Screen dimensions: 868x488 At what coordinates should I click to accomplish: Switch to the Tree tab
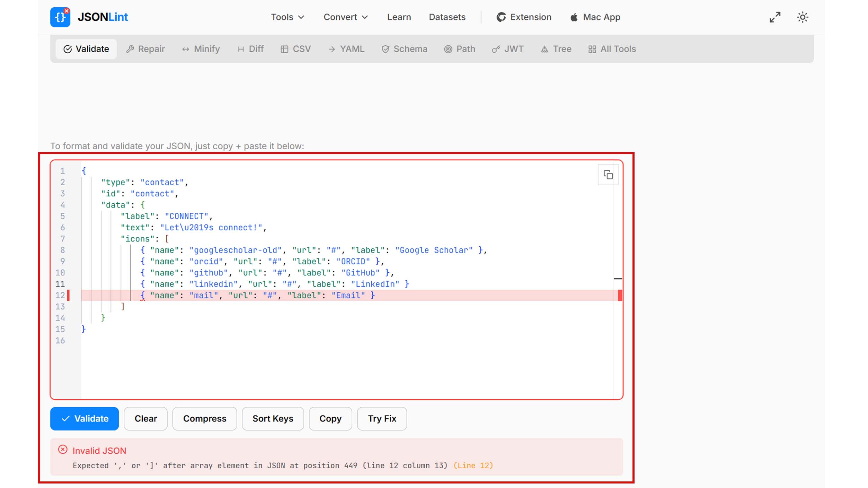click(x=556, y=49)
